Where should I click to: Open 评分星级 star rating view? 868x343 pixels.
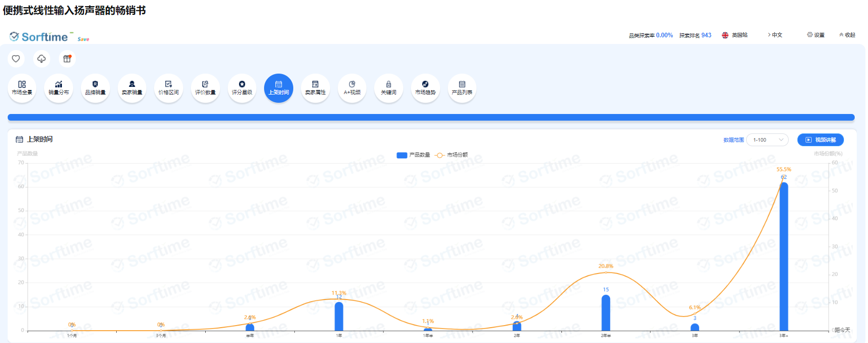pyautogui.click(x=242, y=88)
